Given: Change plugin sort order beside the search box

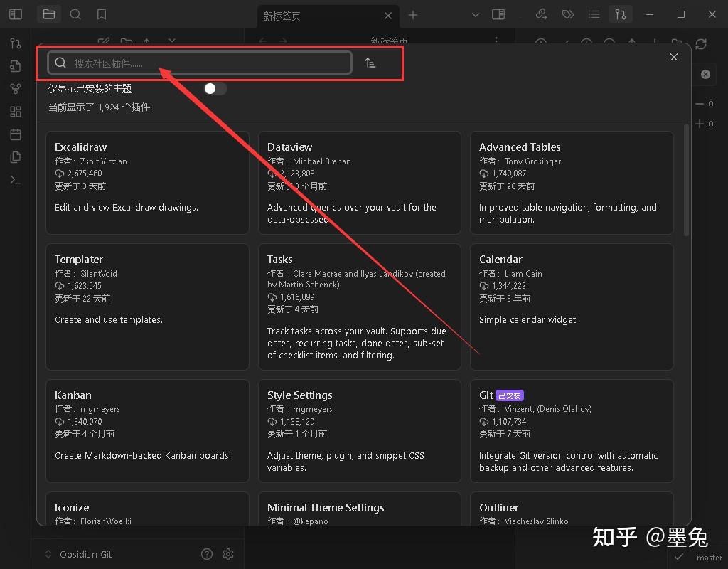Looking at the screenshot, I should click(x=369, y=63).
